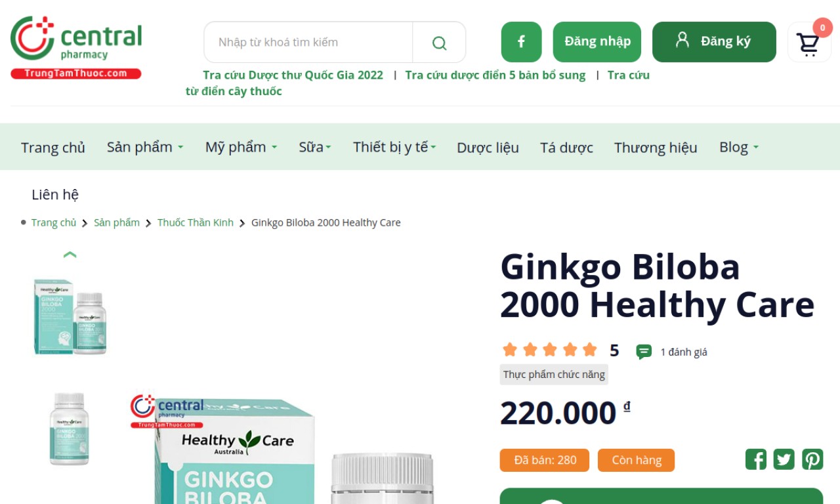This screenshot has height=504, width=840.
Task: Open Thuốc Thần Kinh breadcrumb link
Action: [x=196, y=222]
